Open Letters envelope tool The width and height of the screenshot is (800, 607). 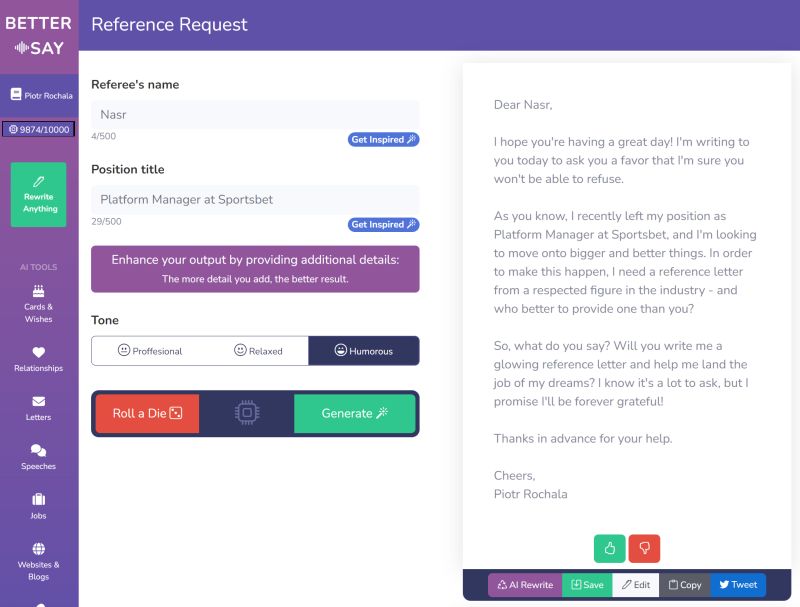[x=39, y=408]
